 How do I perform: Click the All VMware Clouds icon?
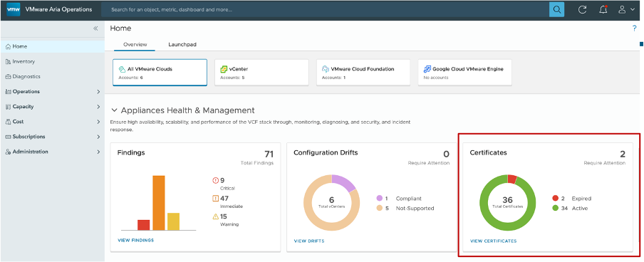point(122,69)
